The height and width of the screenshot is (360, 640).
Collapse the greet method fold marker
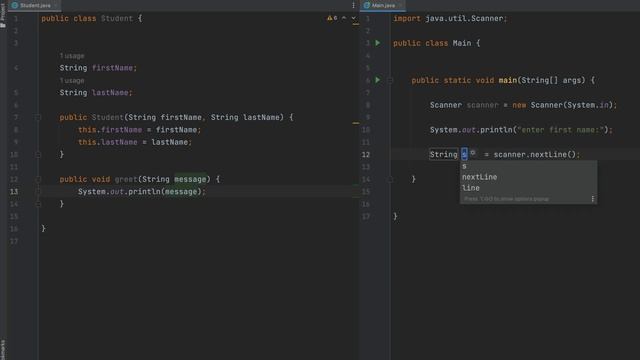(x=38, y=179)
